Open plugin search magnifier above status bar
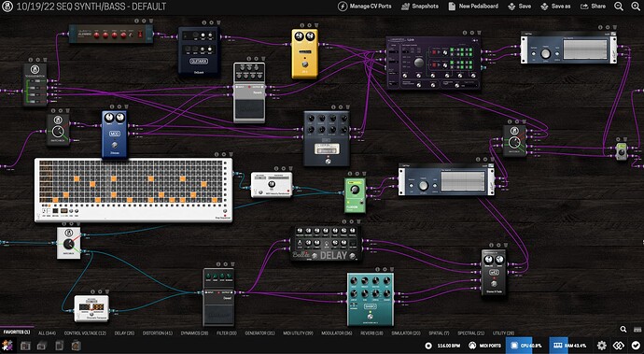This screenshot has height=354, width=644. point(623,329)
